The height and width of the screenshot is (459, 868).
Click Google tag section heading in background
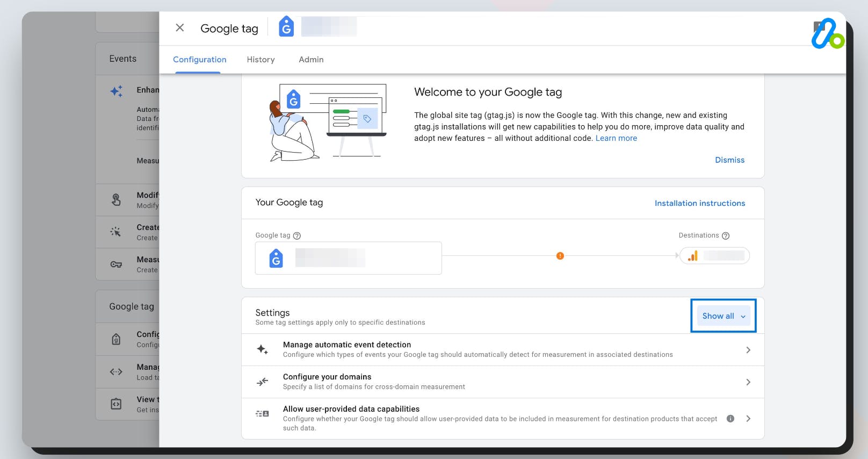[x=132, y=306]
